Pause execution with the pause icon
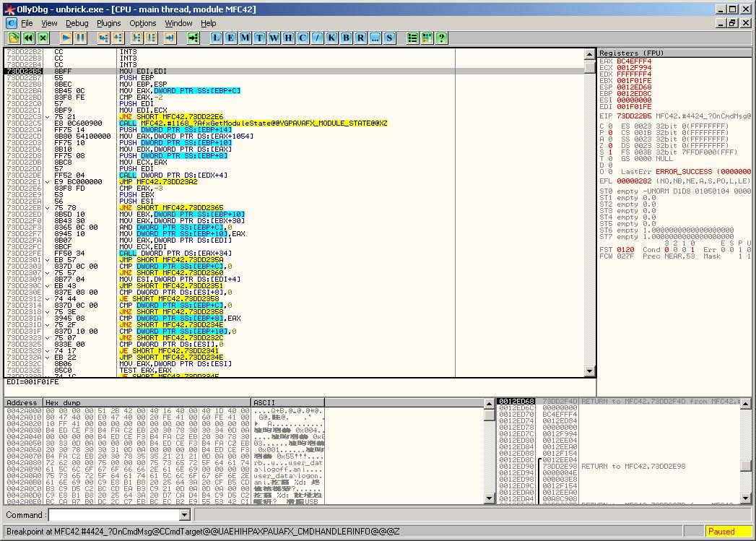Screen dimensions: 756x541 coord(81,38)
